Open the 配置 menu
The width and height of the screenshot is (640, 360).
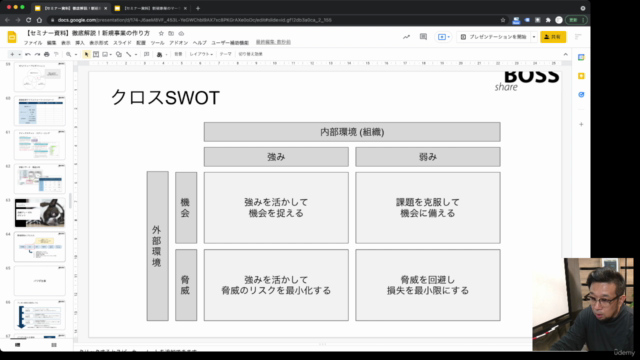pyautogui.click(x=141, y=43)
